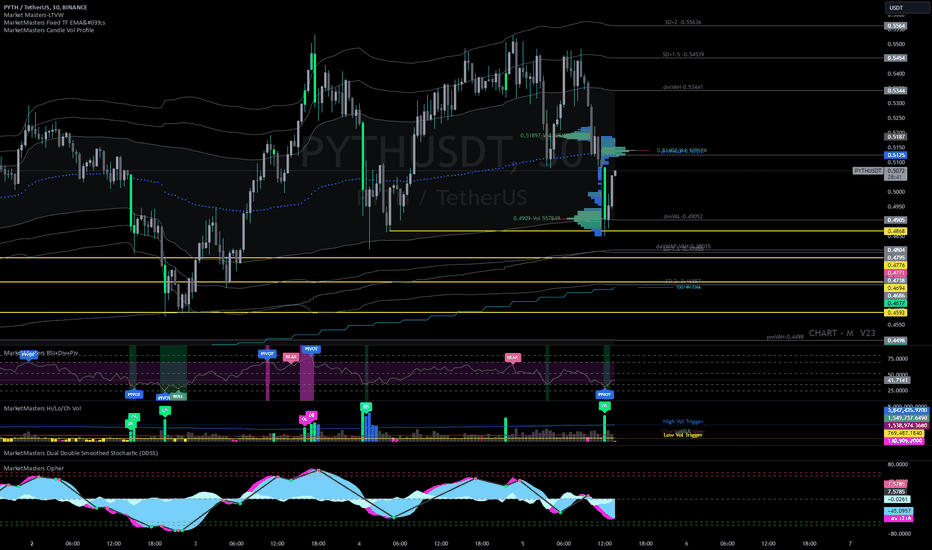Select the yellow horizontal line at 0.4592
The height and width of the screenshot is (550, 932).
click(442, 312)
